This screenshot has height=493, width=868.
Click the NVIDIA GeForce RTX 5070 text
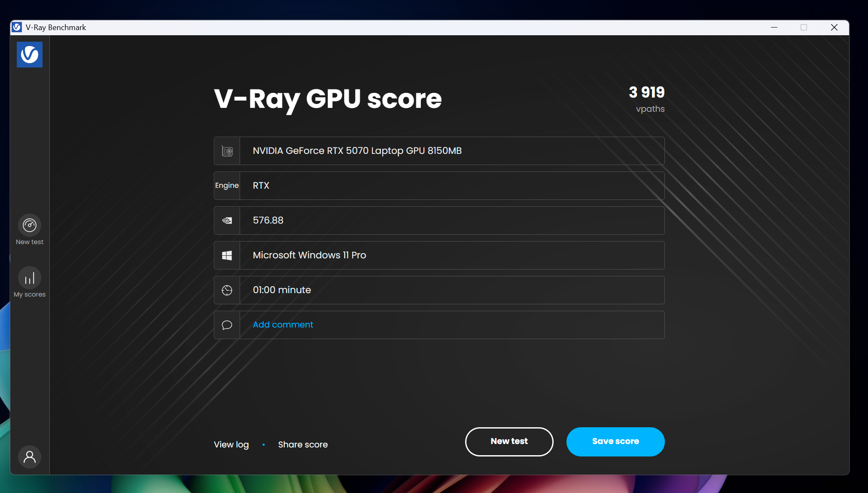tap(357, 150)
